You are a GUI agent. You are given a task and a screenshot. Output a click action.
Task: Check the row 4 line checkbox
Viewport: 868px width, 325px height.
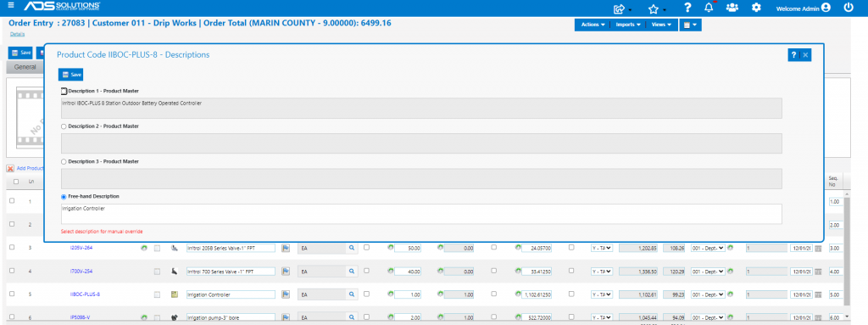[12, 271]
